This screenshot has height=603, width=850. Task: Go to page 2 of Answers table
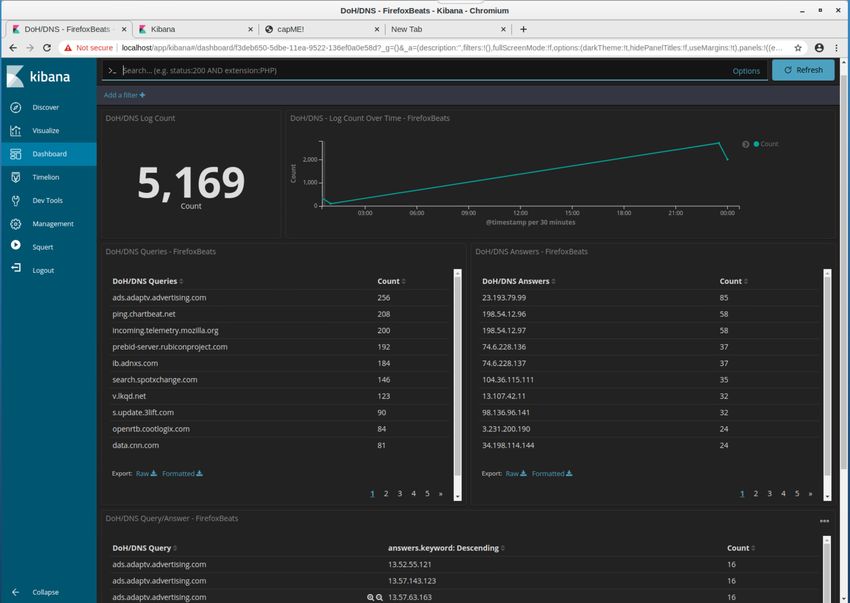[x=756, y=493]
